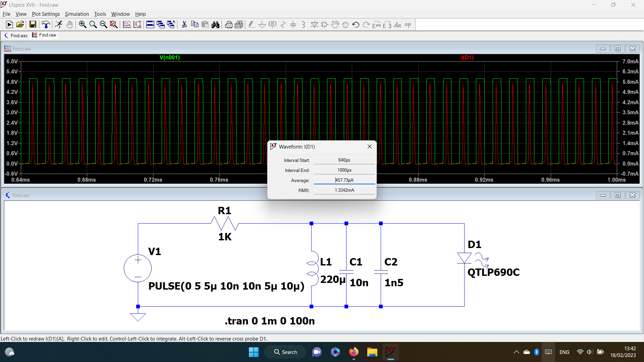Select the Place Resistor tool
This screenshot has width=644, height=362.
click(283, 24)
